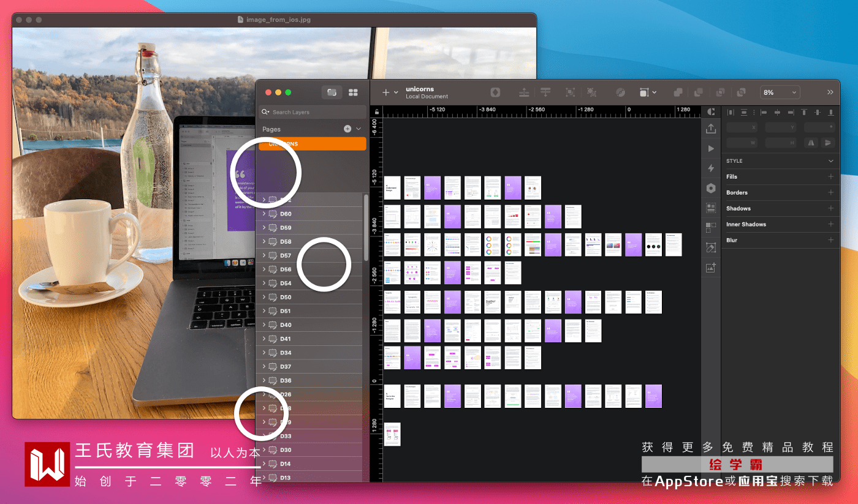Expand the D40 artboard layer

click(264, 325)
